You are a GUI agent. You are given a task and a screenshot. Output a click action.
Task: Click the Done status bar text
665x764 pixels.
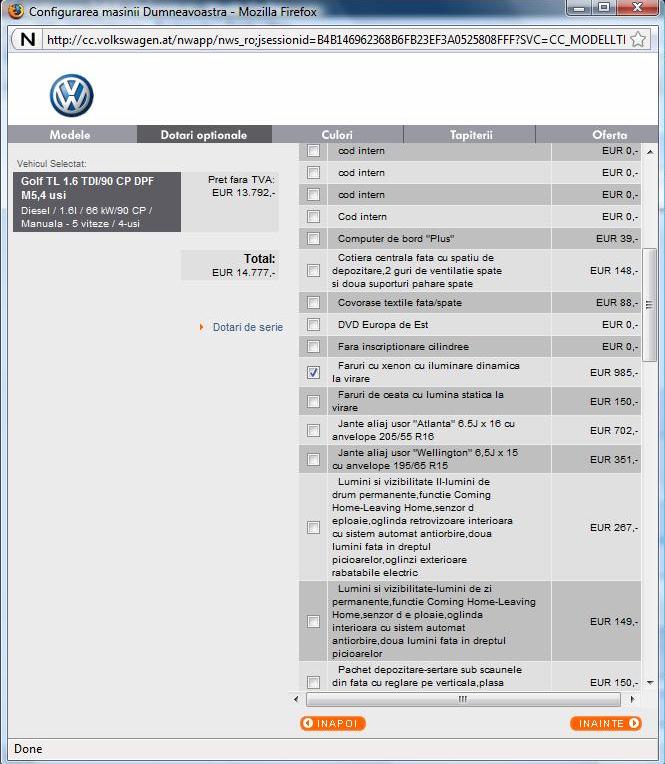28,749
